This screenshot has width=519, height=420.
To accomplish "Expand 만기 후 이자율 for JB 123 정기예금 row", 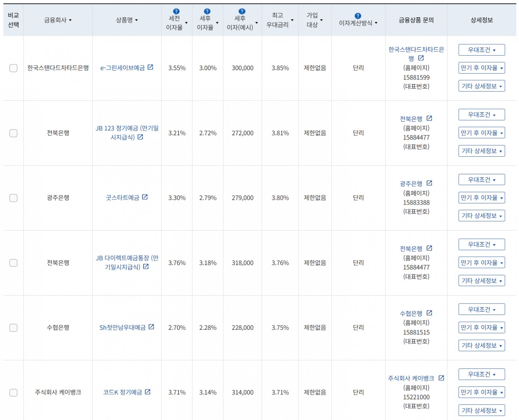I will (482, 133).
